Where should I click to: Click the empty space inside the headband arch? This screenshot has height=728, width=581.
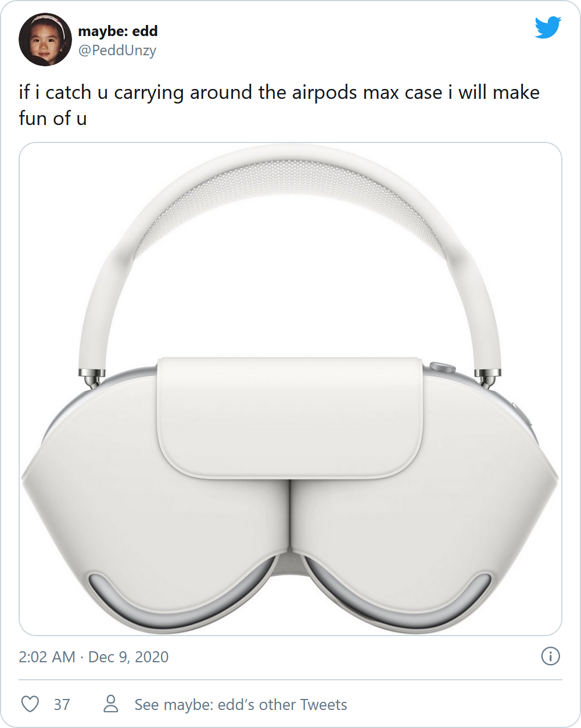click(x=290, y=291)
